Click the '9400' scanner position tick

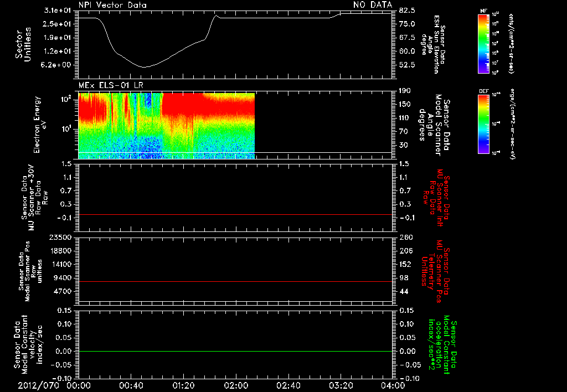[62, 278]
